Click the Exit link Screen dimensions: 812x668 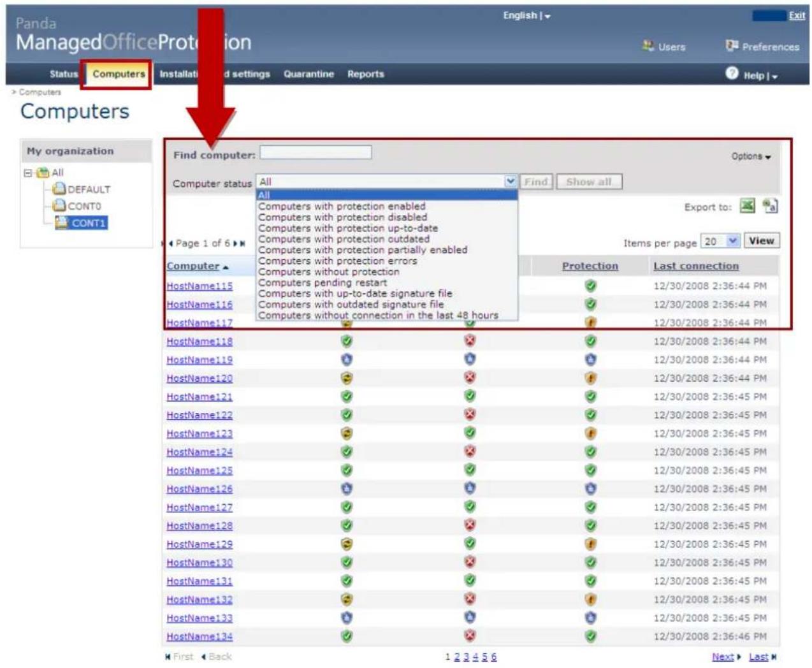797,15
